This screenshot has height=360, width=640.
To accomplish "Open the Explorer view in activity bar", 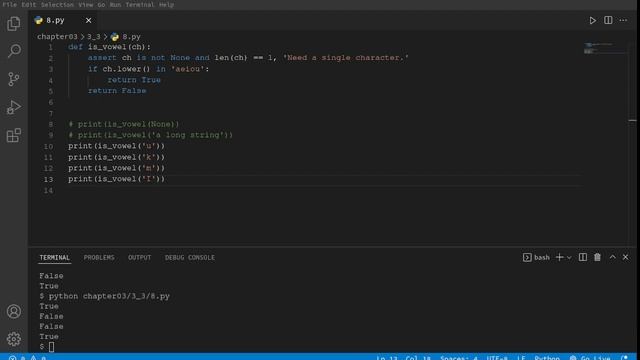I will 13,24.
